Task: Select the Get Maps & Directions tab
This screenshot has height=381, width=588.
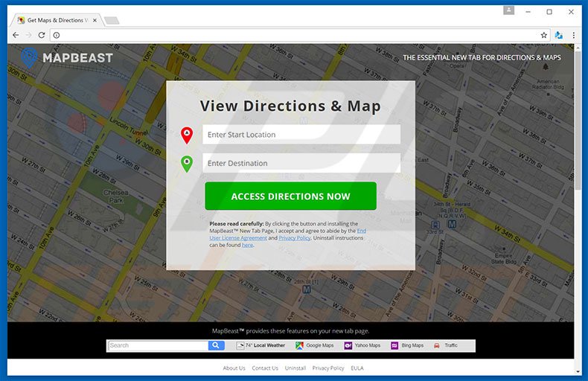Action: tap(57, 20)
